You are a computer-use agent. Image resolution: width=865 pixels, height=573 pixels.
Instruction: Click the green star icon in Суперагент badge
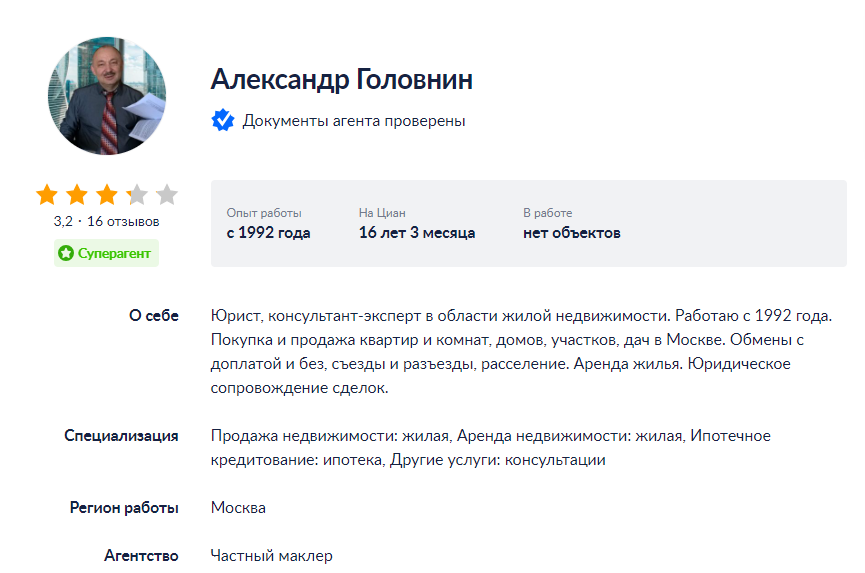click(x=66, y=253)
